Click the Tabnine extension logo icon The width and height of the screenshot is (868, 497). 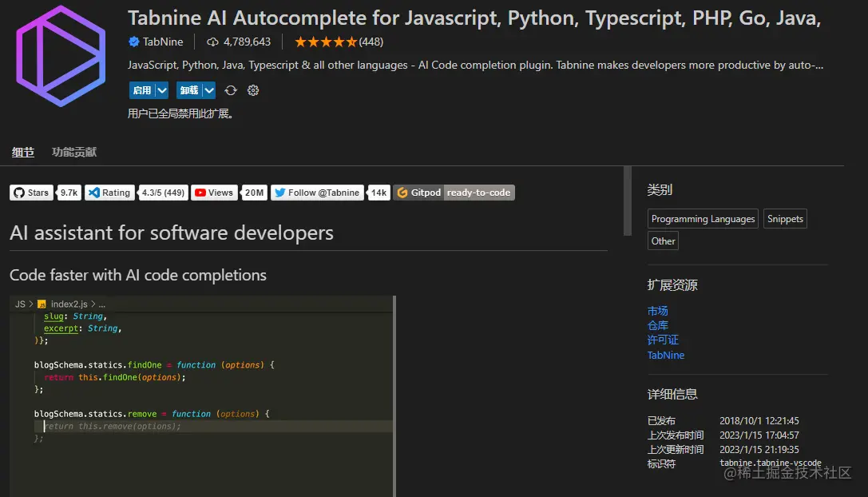61,56
